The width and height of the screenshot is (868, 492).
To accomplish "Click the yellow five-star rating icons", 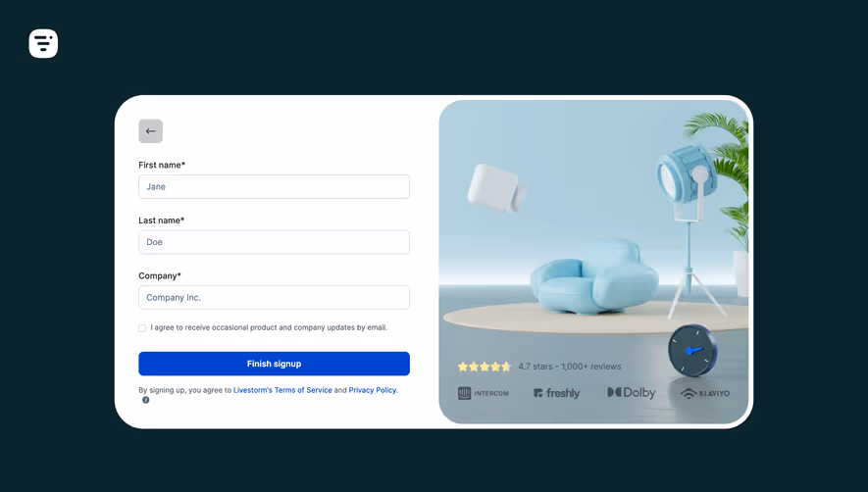I will coord(485,367).
